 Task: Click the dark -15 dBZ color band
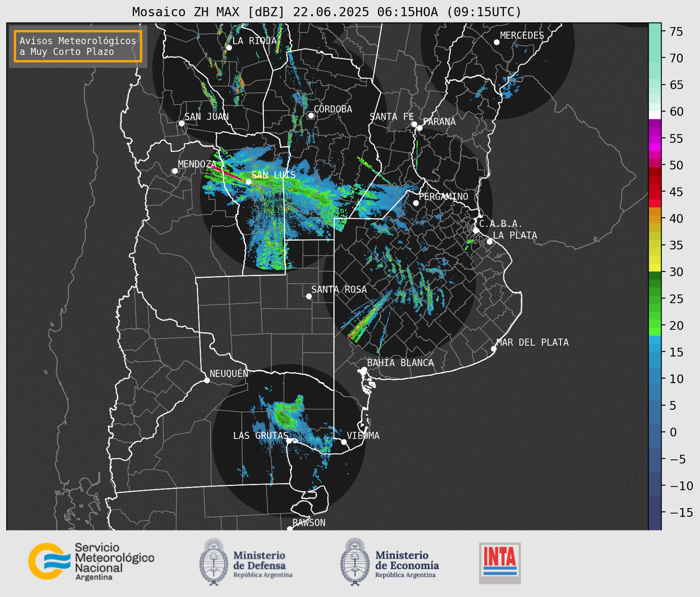coord(655,512)
